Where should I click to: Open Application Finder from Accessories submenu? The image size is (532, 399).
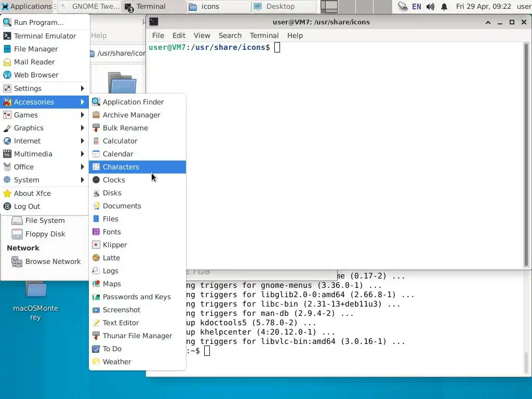tap(137, 102)
